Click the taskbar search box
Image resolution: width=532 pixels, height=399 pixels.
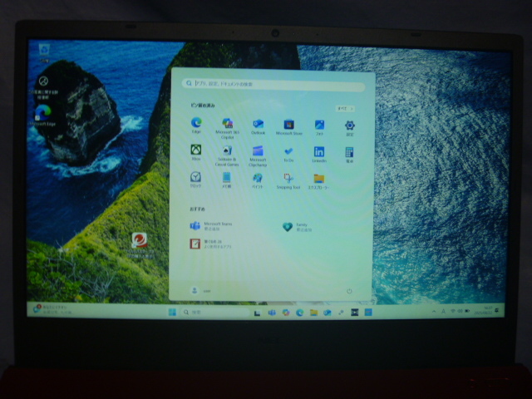pos(215,313)
